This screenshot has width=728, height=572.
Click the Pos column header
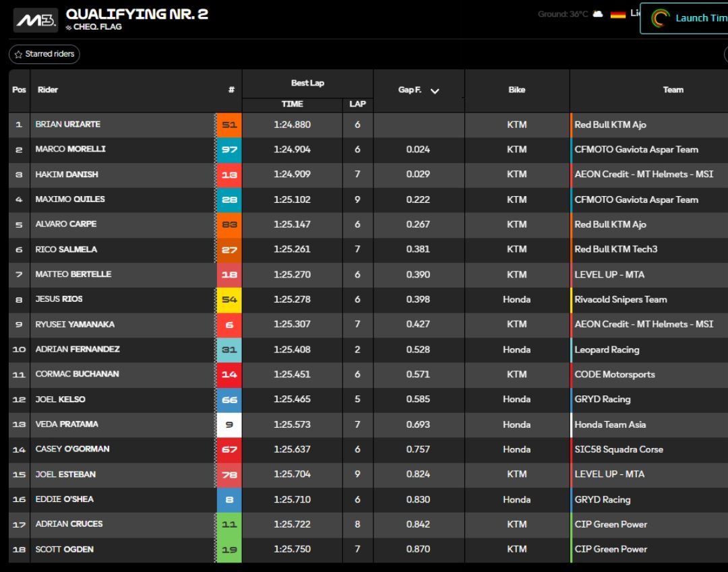click(x=19, y=90)
